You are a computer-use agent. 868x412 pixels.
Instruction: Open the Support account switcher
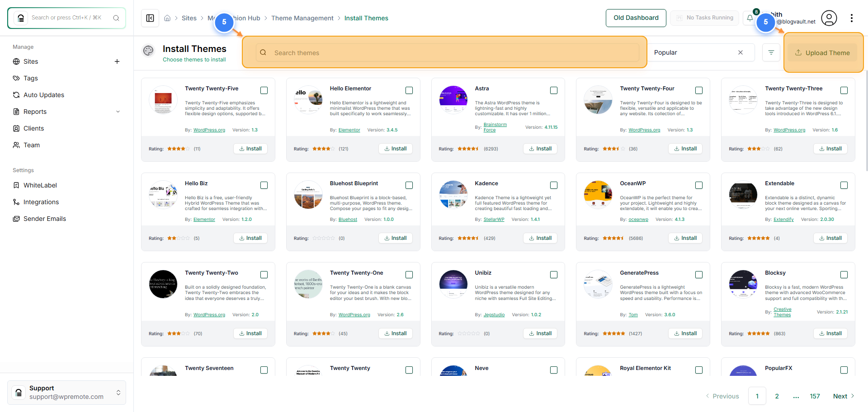[66, 393]
